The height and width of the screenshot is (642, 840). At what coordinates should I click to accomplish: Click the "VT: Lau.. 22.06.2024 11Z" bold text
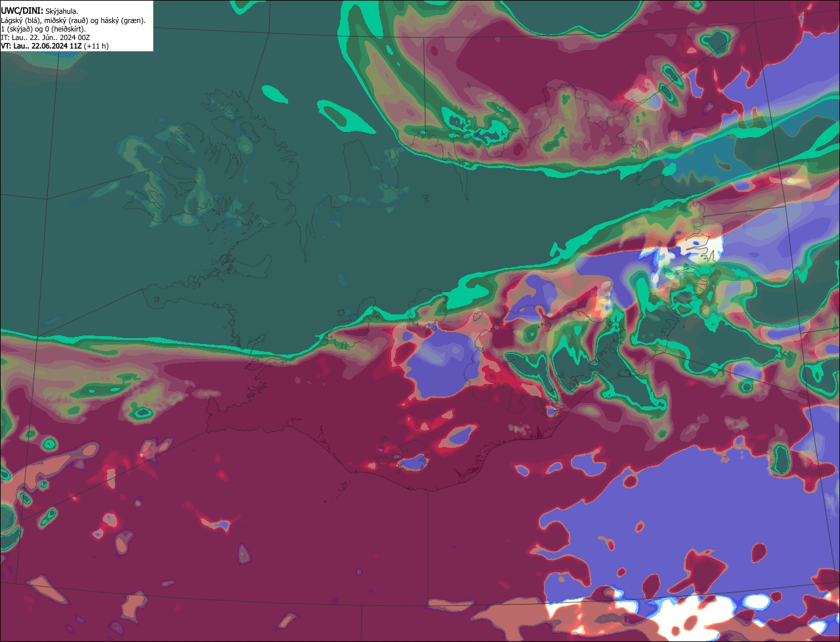point(41,47)
